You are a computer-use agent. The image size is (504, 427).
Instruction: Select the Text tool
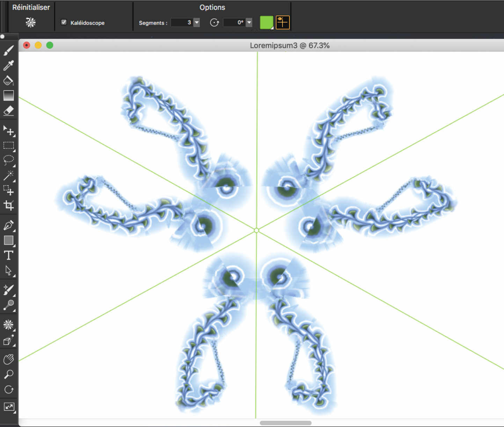[x=8, y=256]
